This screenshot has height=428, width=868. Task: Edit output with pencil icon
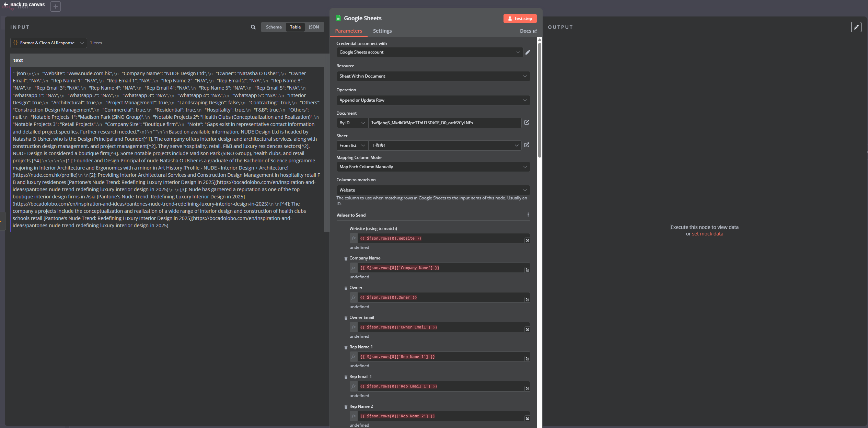point(856,27)
